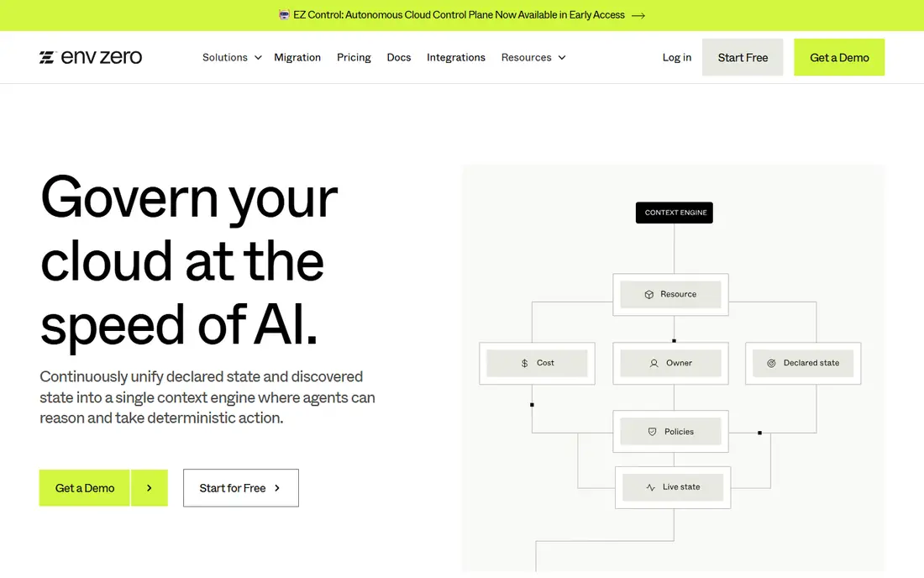924x578 pixels.
Task: Select the Live state text
Action: [x=681, y=486]
